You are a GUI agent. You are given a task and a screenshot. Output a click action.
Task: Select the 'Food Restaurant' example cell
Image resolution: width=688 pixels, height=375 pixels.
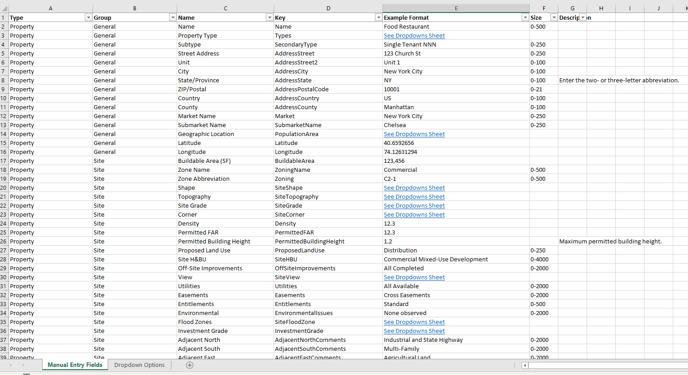[x=456, y=27]
